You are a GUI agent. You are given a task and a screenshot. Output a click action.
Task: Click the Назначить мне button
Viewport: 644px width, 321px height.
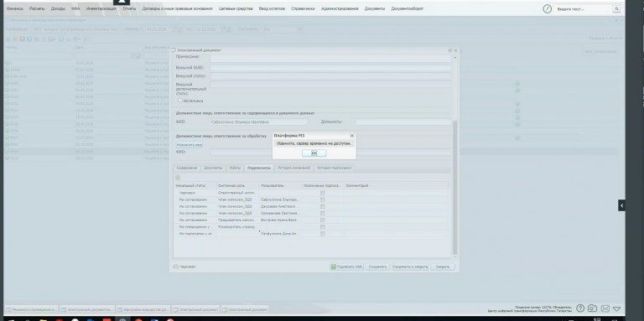tap(190, 145)
